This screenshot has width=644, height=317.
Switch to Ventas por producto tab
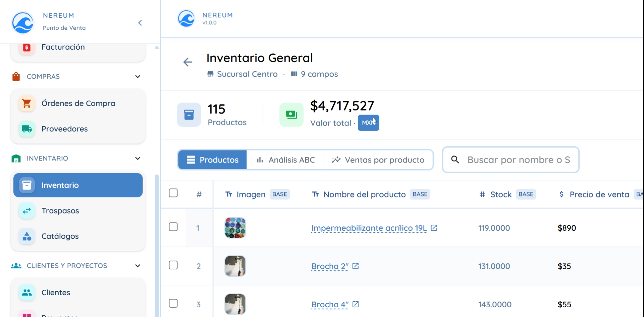[x=378, y=160]
